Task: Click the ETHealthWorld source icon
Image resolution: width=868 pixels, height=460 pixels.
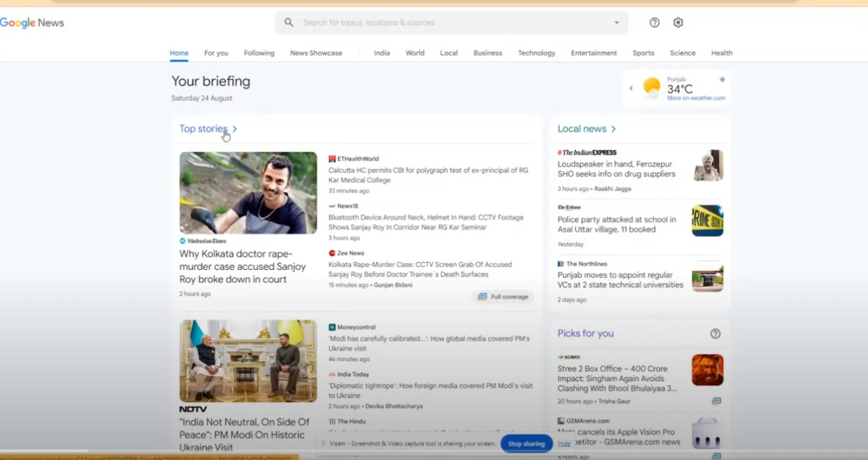Action: [332, 159]
